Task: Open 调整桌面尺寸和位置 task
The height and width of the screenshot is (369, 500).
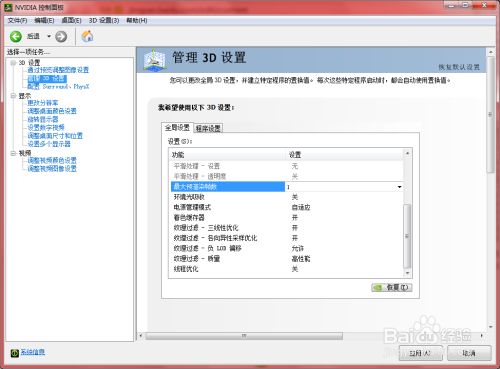Action: click(x=55, y=136)
